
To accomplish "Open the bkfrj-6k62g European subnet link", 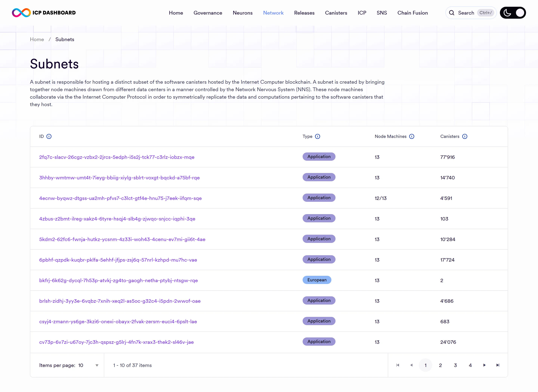I will pos(118,280).
